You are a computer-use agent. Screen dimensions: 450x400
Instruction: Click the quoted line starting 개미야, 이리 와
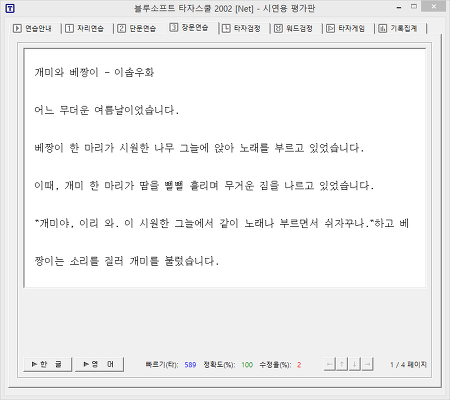point(221,223)
